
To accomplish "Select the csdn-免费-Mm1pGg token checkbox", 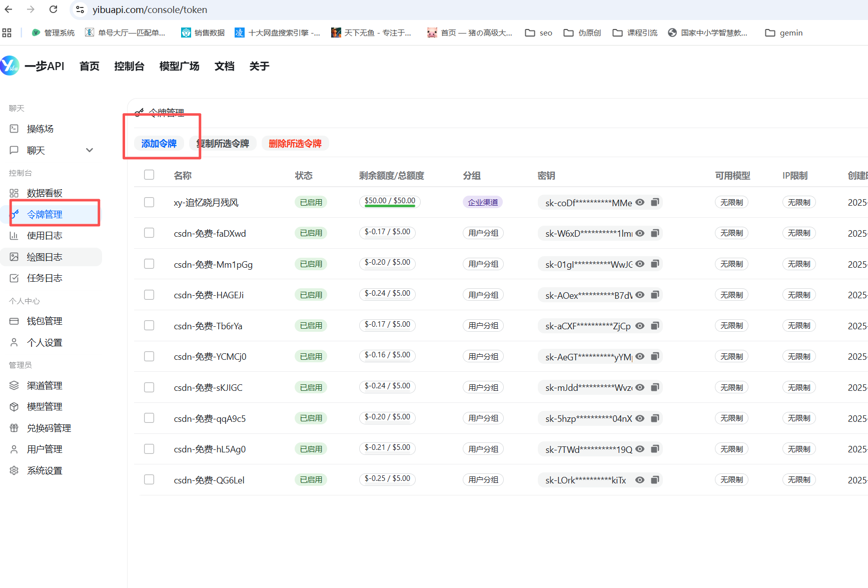I will pos(149,264).
